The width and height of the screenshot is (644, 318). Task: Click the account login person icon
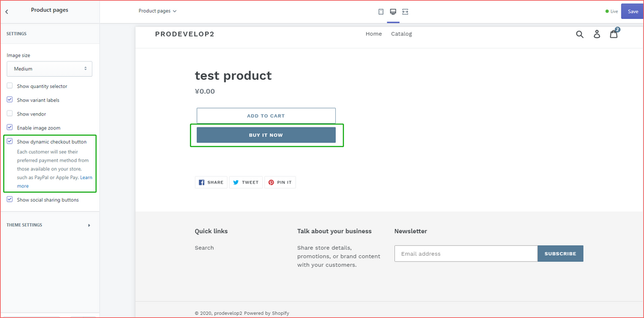coord(597,34)
